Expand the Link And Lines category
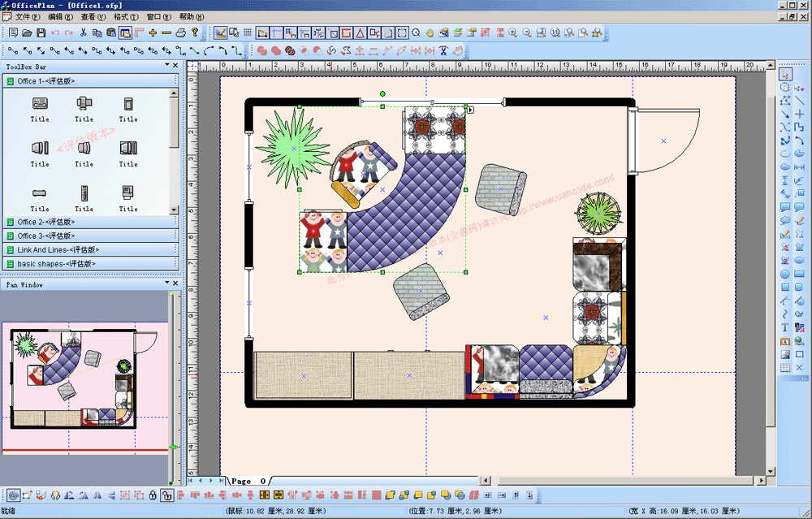Screen dimensions: 812x519 click(55, 250)
